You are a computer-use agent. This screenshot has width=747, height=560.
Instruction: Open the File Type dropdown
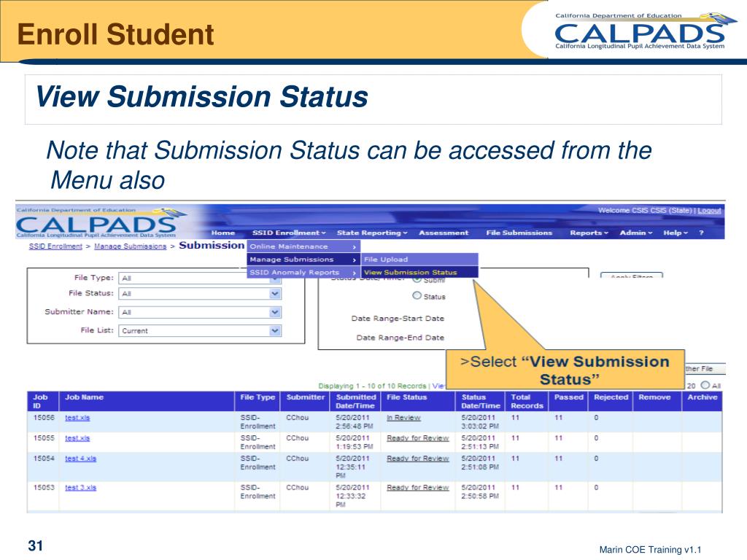200,278
